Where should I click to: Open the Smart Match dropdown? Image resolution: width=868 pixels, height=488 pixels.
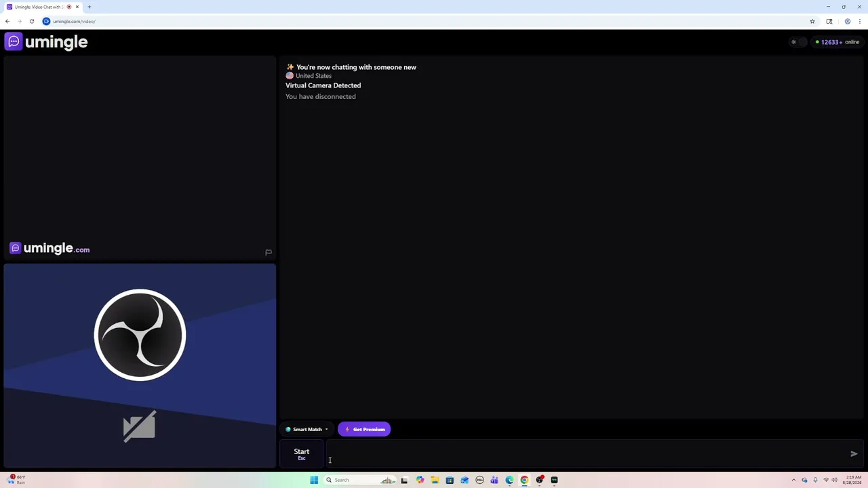307,429
